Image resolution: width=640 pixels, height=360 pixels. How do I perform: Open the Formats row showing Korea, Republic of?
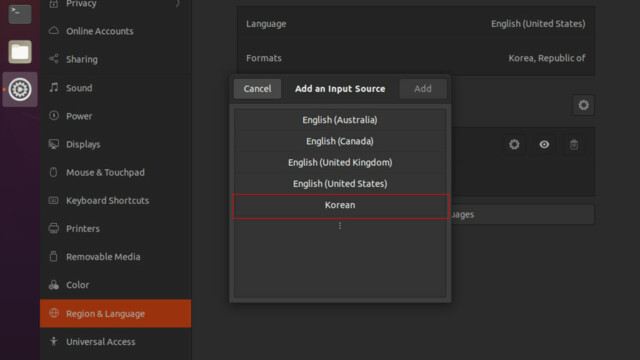416,58
